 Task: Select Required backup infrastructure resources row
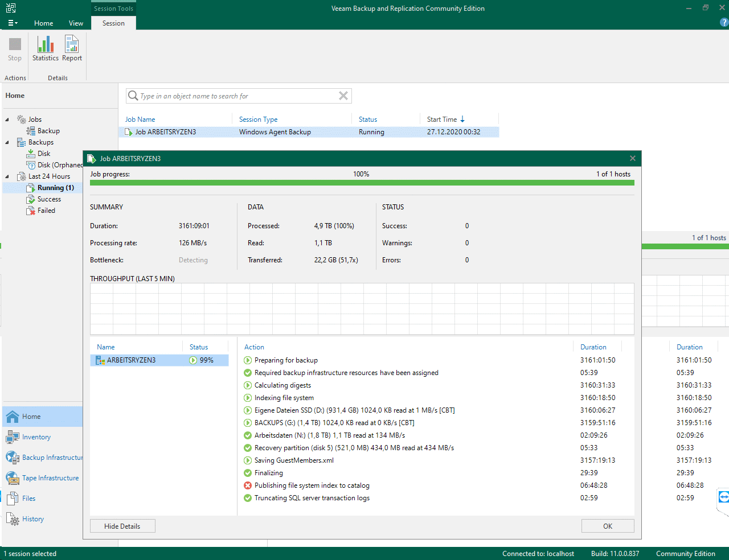(436, 373)
